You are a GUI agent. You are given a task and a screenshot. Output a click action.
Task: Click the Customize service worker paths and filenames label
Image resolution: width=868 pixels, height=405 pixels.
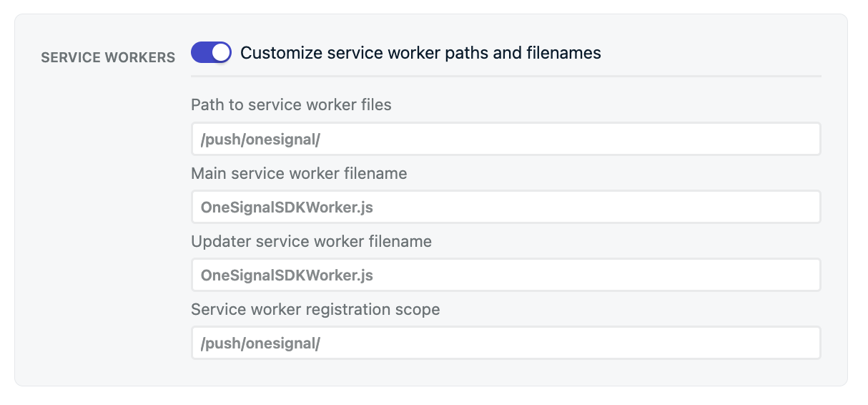click(420, 52)
